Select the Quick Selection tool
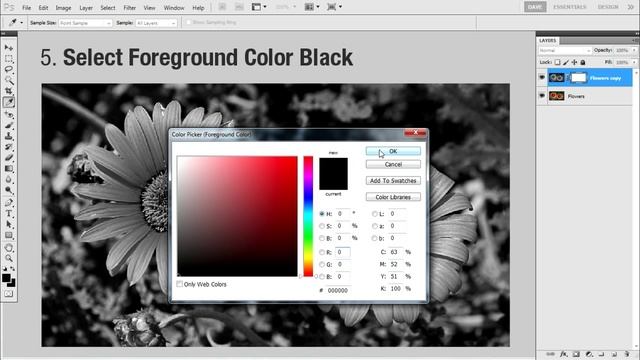Image resolution: width=640 pixels, height=360 pixels. coord(9,80)
